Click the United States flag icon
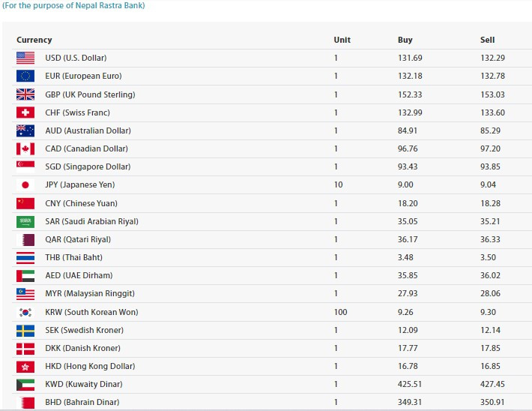The width and height of the screenshot is (532, 411). pos(25,58)
